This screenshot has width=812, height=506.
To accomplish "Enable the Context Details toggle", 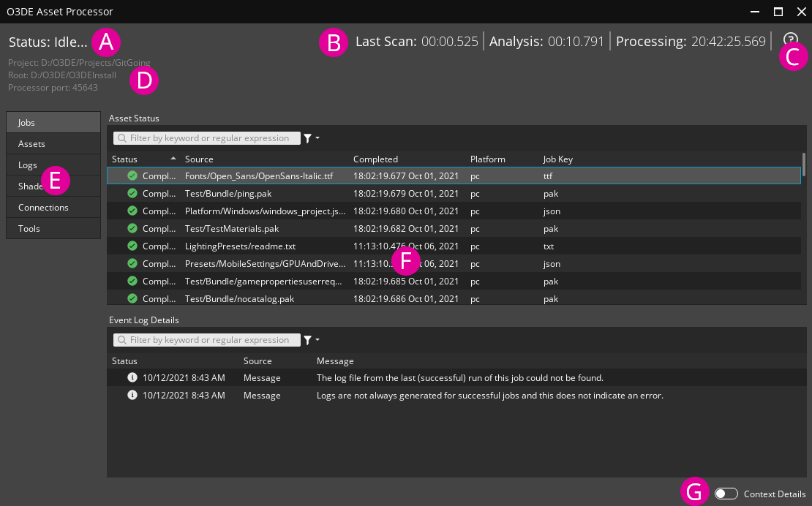I will 726,494.
